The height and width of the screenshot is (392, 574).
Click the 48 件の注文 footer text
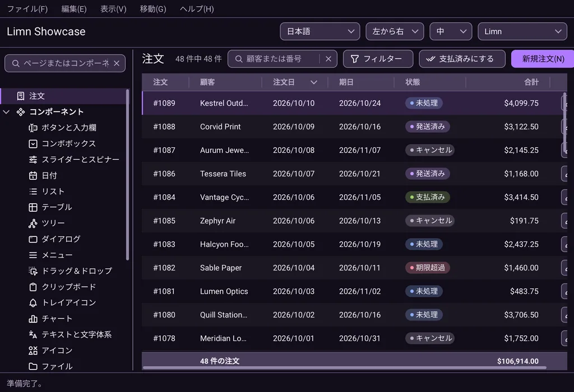point(220,361)
